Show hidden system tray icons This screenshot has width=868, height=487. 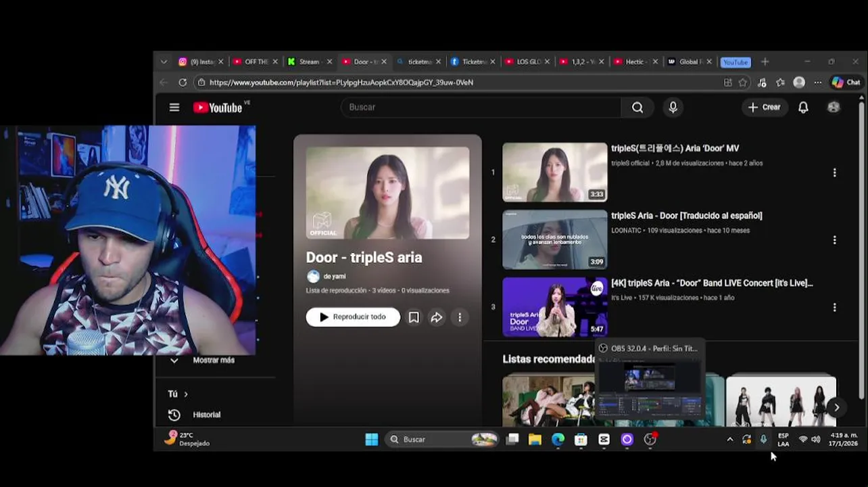coord(729,440)
